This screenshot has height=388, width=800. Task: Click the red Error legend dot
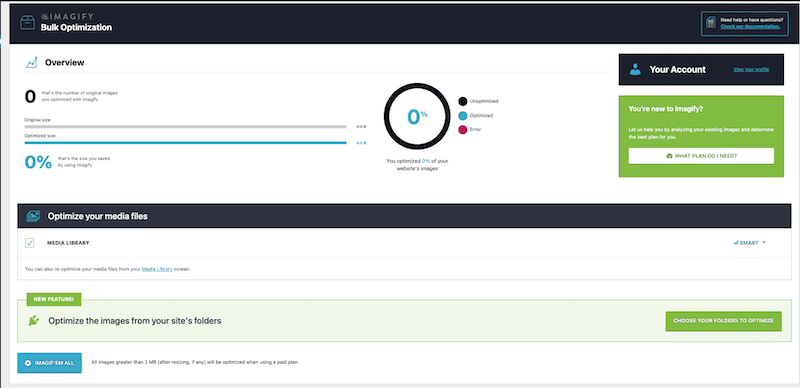tap(463, 130)
